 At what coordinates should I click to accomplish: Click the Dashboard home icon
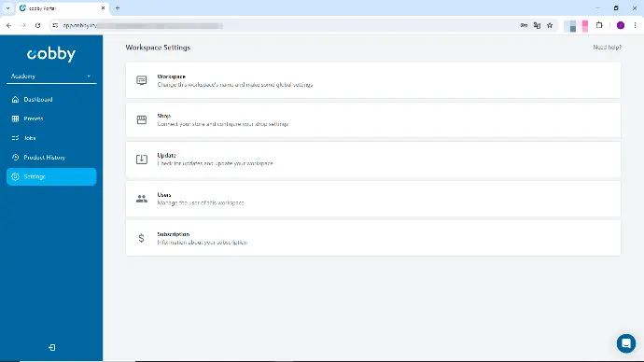point(15,99)
